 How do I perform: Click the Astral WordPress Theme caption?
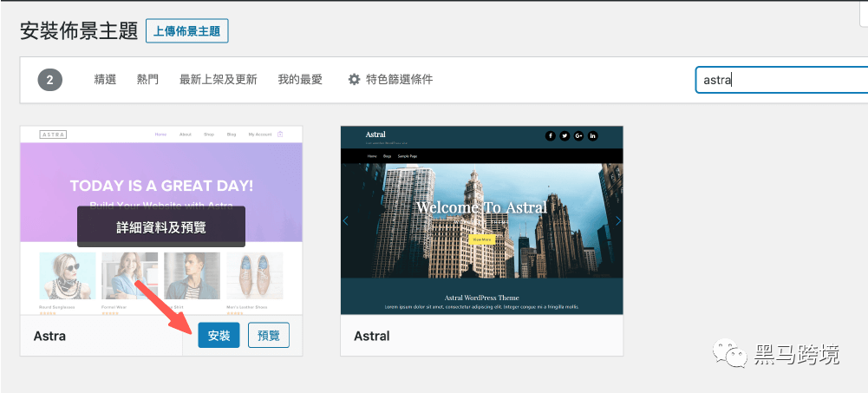(x=482, y=298)
